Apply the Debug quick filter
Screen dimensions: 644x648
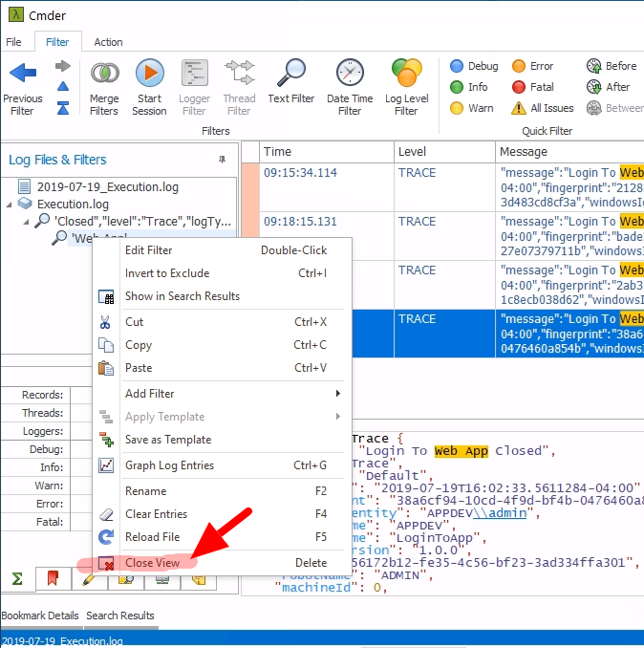[x=474, y=66]
